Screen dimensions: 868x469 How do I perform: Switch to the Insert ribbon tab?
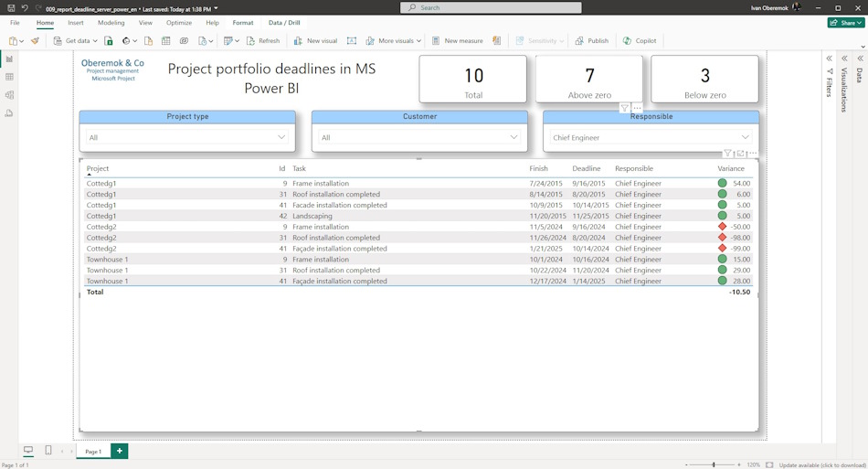(76, 23)
